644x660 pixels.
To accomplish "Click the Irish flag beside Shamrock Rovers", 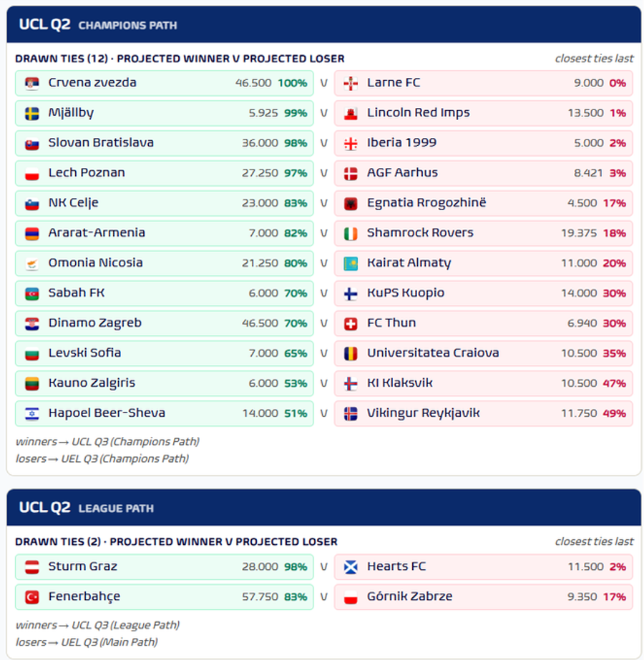I will 351,233.
